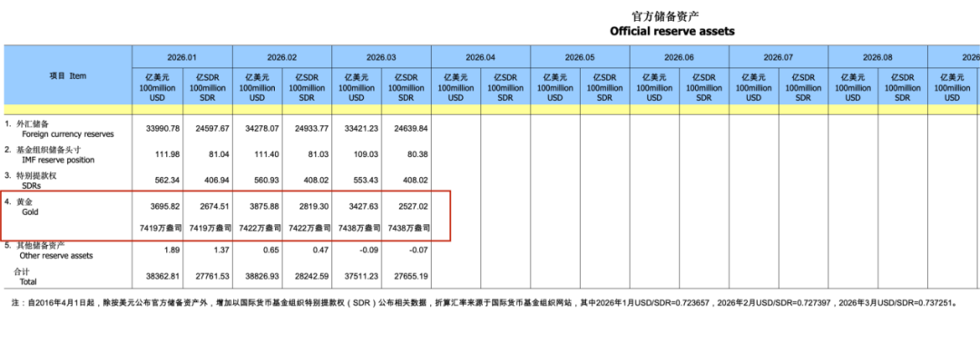Select the IMF position value 80.38
The height and width of the screenshot is (344, 980).
pyautogui.click(x=418, y=154)
